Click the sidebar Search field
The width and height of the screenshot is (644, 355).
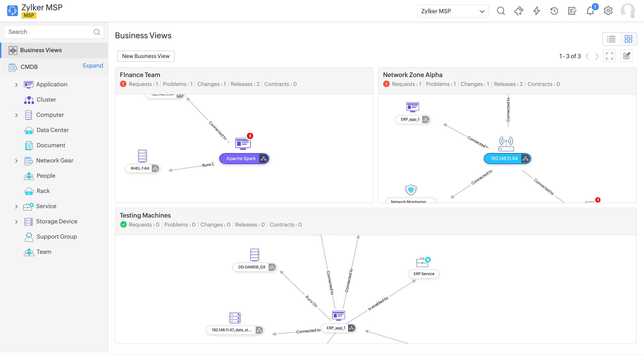pyautogui.click(x=50, y=32)
